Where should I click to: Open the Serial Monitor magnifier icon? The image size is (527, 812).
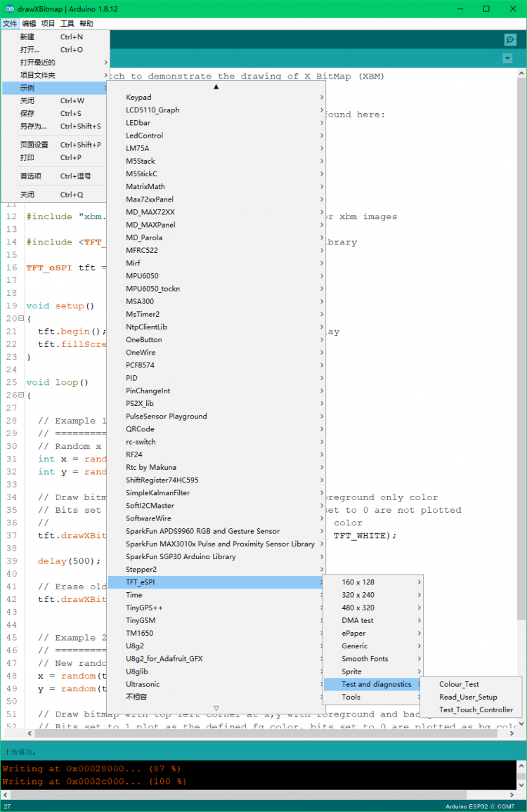[510, 40]
